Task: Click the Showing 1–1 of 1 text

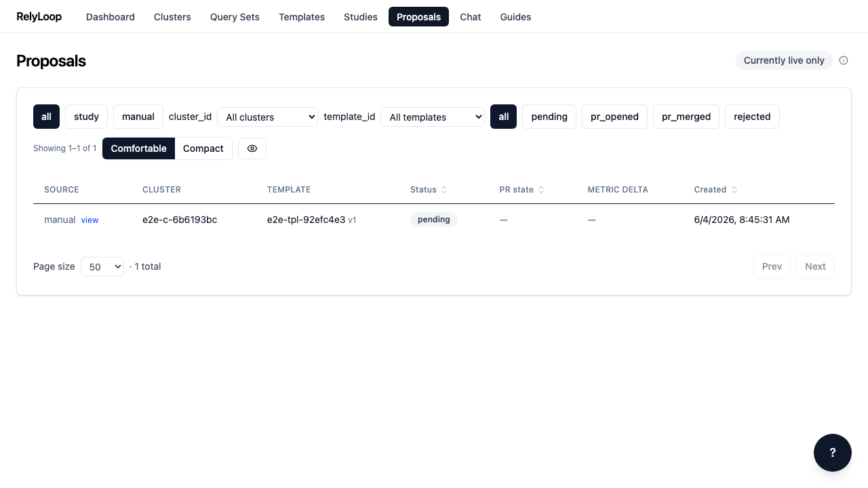Action: click(65, 148)
